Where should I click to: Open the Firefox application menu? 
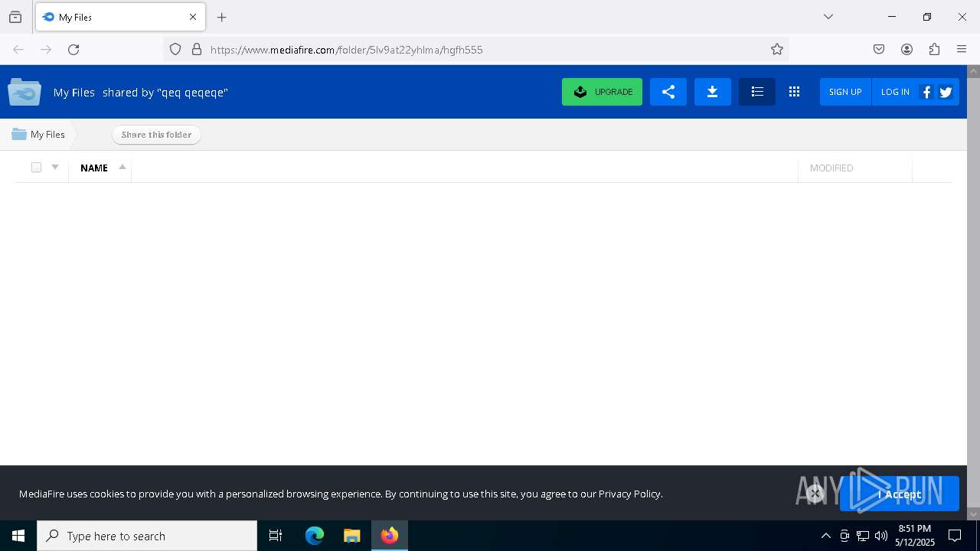(962, 49)
